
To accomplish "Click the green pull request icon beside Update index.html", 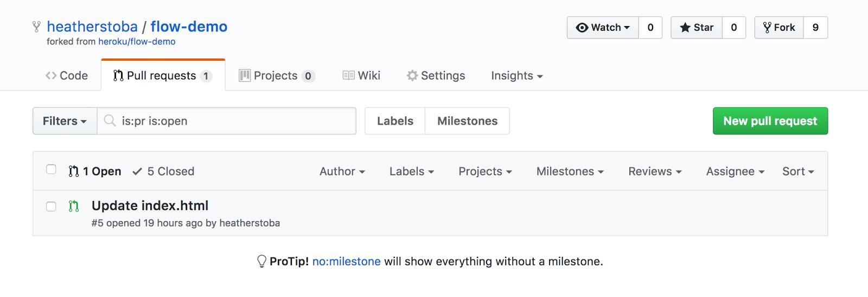I will coord(74,206).
